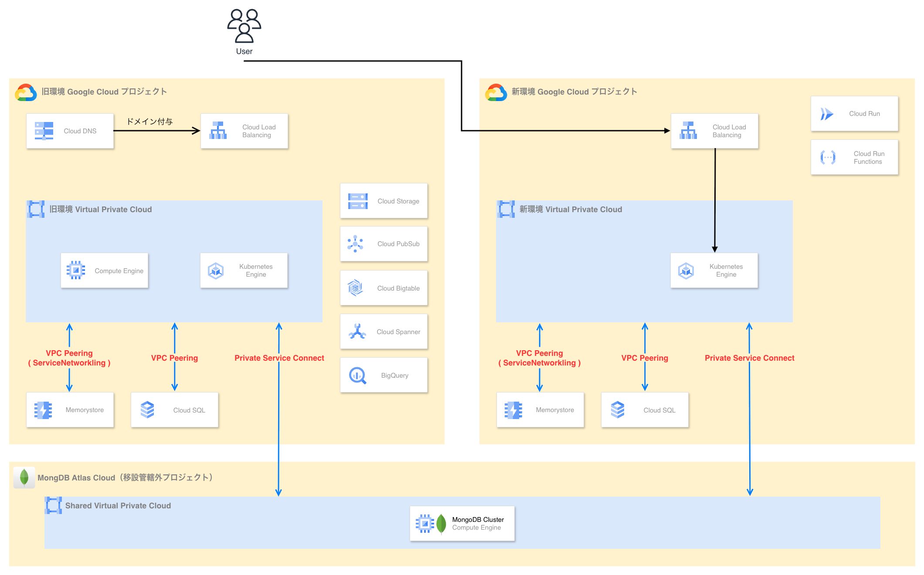Select the Cloud Storage icon

(x=358, y=201)
